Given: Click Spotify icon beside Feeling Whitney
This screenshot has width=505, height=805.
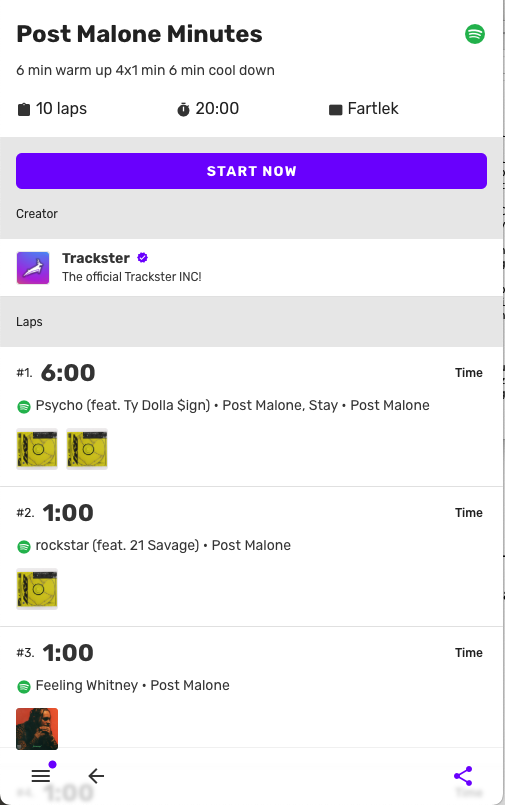Looking at the screenshot, I should coord(24,686).
